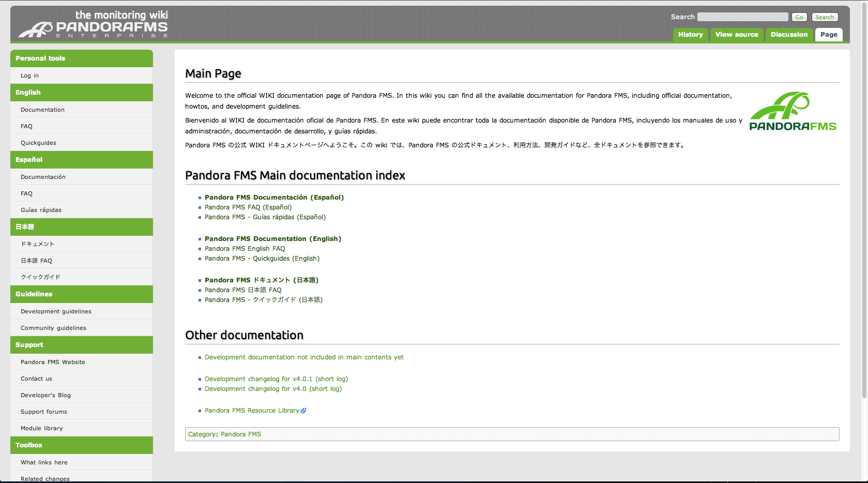The height and width of the screenshot is (483, 868).
Task: Switch to the Discussion tab
Action: (x=789, y=35)
